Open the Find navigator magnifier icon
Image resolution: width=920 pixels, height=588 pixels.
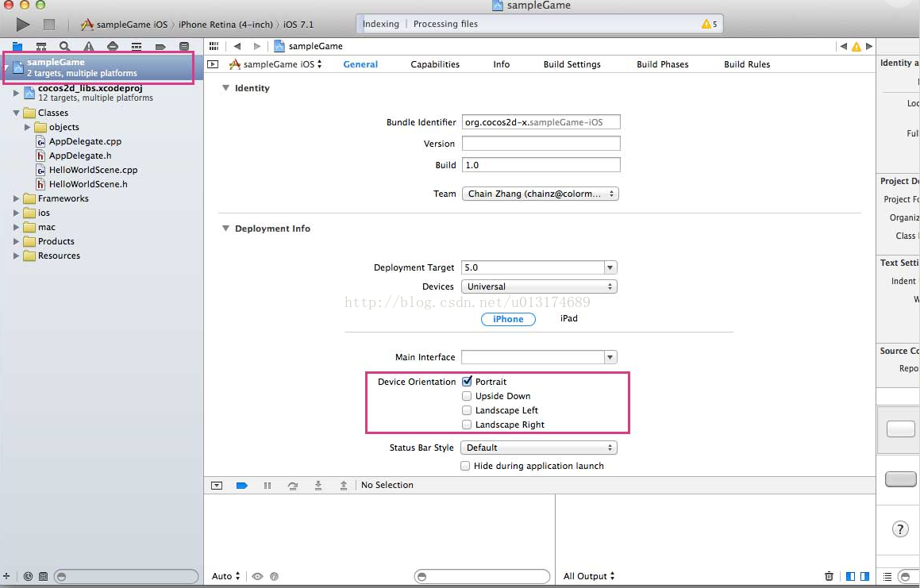click(x=64, y=46)
